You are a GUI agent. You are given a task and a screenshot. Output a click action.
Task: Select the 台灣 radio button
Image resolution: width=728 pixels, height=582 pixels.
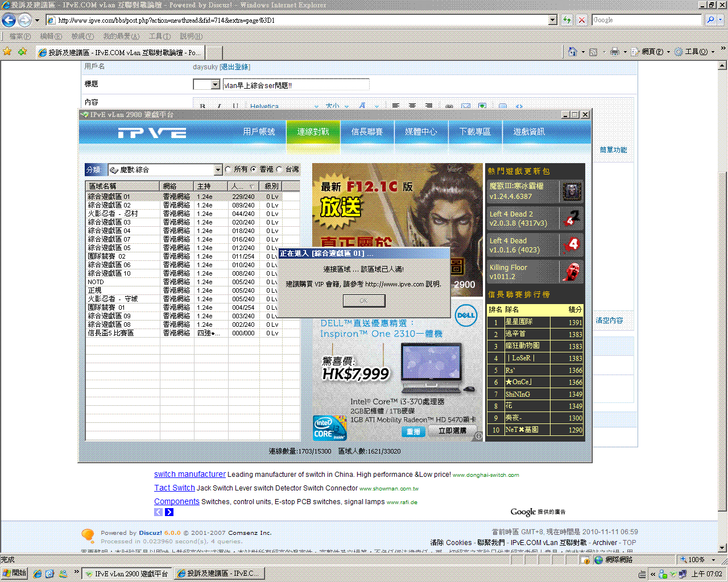279,169
